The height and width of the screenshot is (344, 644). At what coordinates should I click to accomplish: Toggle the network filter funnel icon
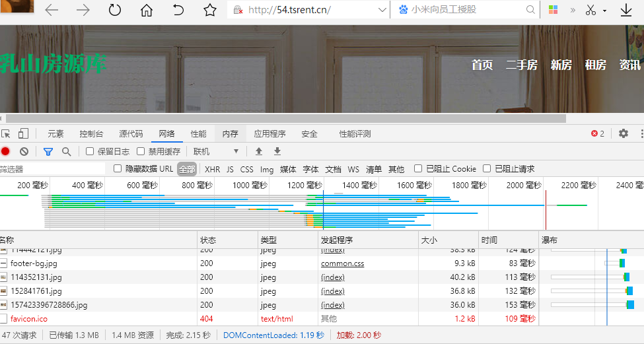(48, 151)
